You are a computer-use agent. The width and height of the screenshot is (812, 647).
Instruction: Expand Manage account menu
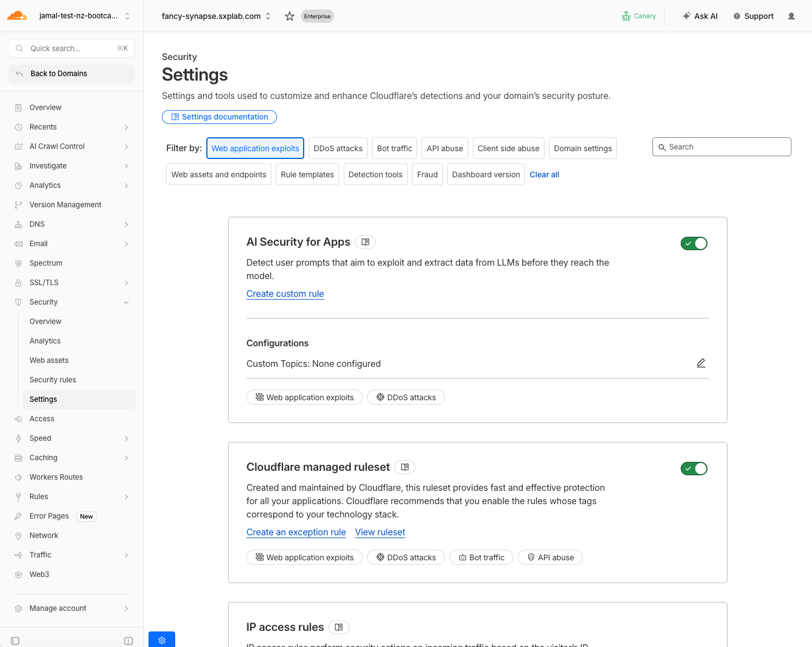click(126, 609)
